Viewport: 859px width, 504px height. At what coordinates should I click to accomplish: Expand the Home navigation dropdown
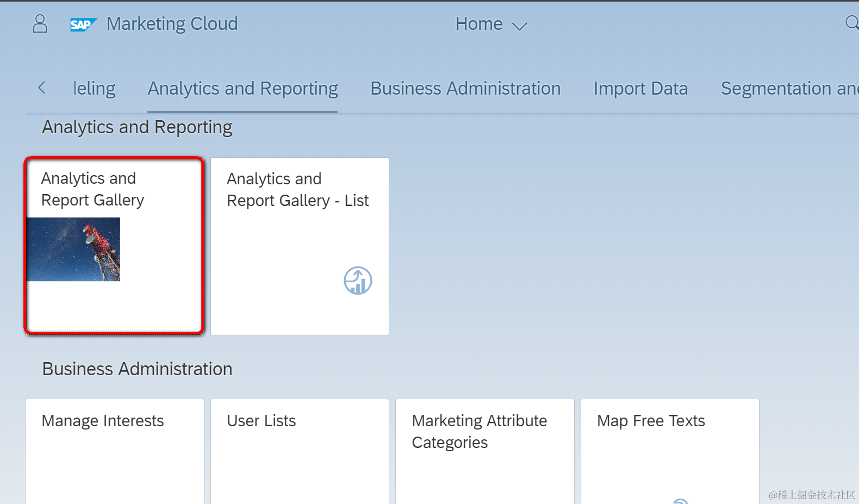click(x=491, y=24)
